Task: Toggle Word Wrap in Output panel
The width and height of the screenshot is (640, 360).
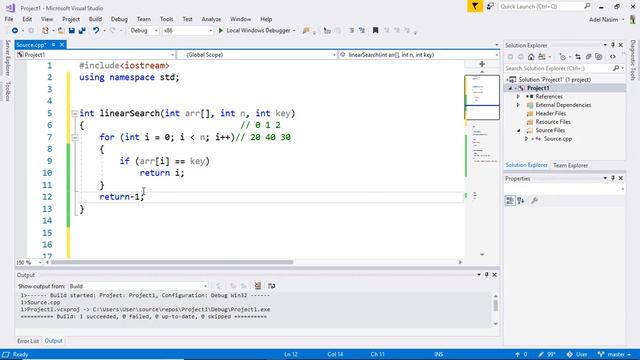Action: click(x=271, y=286)
